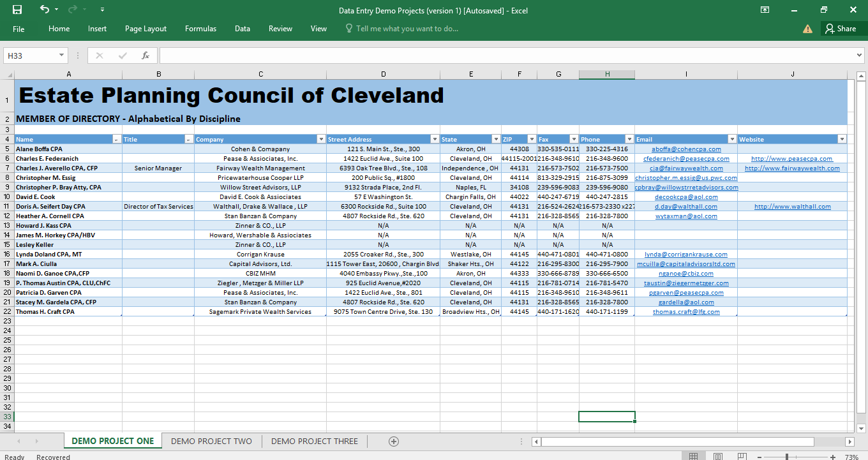The image size is (868, 460).
Task: Click the Enter checkmark icon in formula bar
Action: tap(123, 56)
